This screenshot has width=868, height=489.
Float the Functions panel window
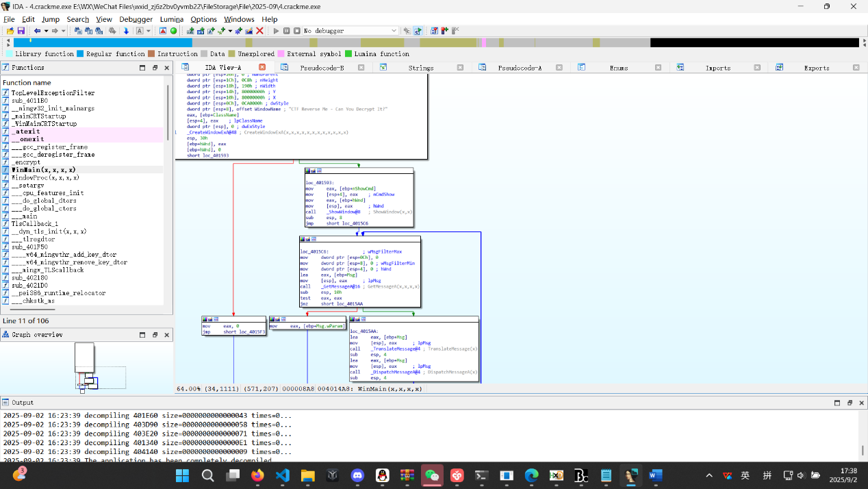coord(155,68)
